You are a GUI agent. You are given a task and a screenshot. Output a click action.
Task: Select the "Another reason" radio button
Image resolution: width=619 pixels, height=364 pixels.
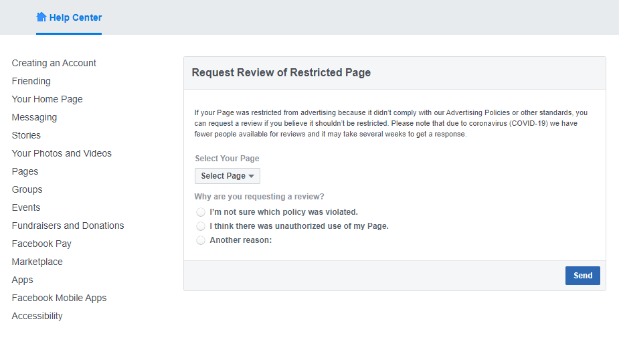click(201, 240)
